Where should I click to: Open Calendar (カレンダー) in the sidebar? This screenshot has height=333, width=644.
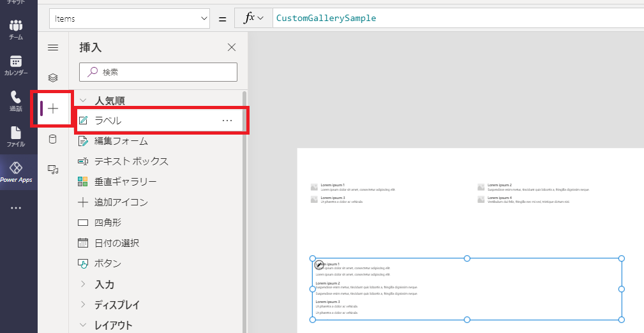(15, 66)
